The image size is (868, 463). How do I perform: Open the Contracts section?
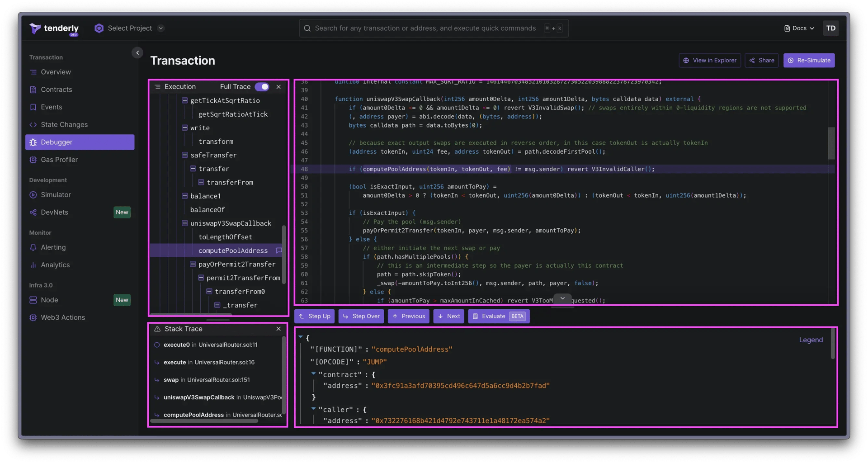80,90
